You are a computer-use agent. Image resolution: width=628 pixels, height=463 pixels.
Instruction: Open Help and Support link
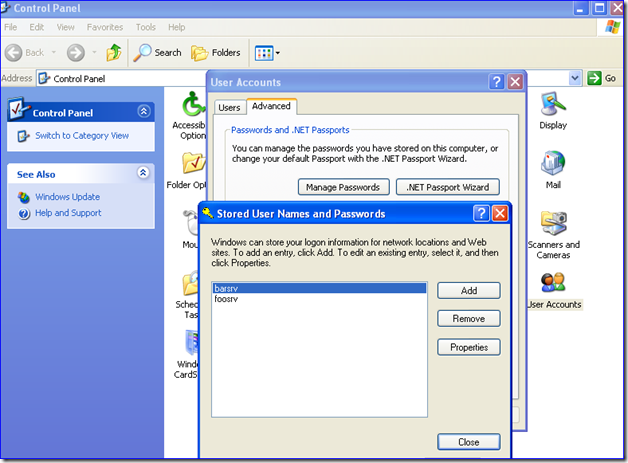68,213
